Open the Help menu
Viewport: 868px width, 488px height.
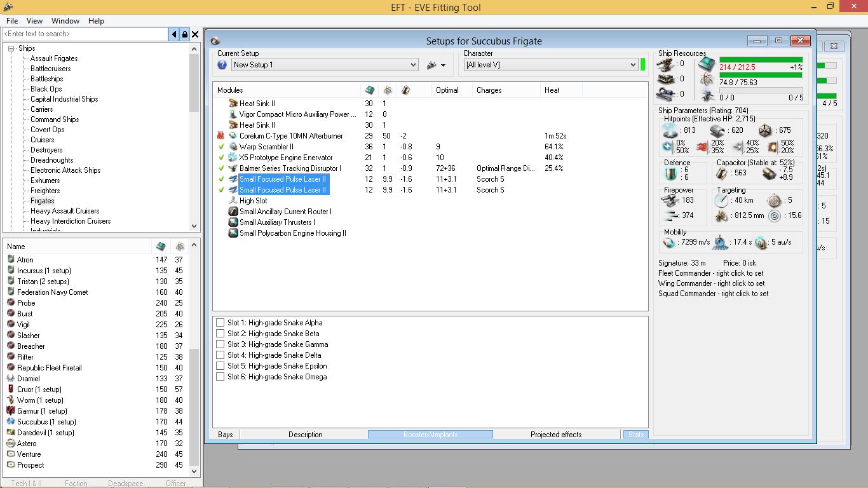coord(96,21)
